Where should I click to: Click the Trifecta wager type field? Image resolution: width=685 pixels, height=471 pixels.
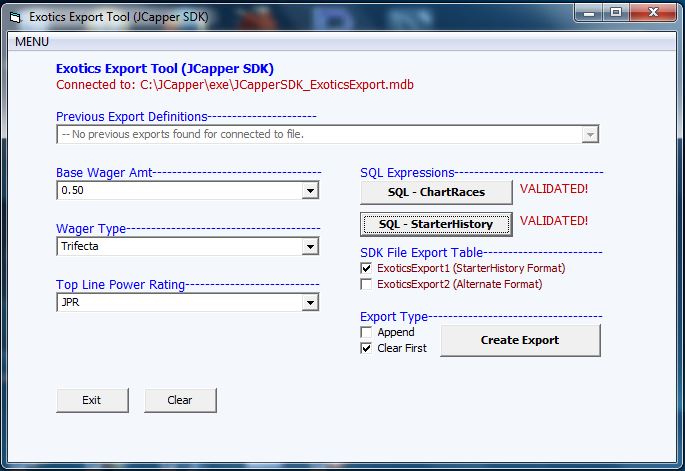pos(180,247)
